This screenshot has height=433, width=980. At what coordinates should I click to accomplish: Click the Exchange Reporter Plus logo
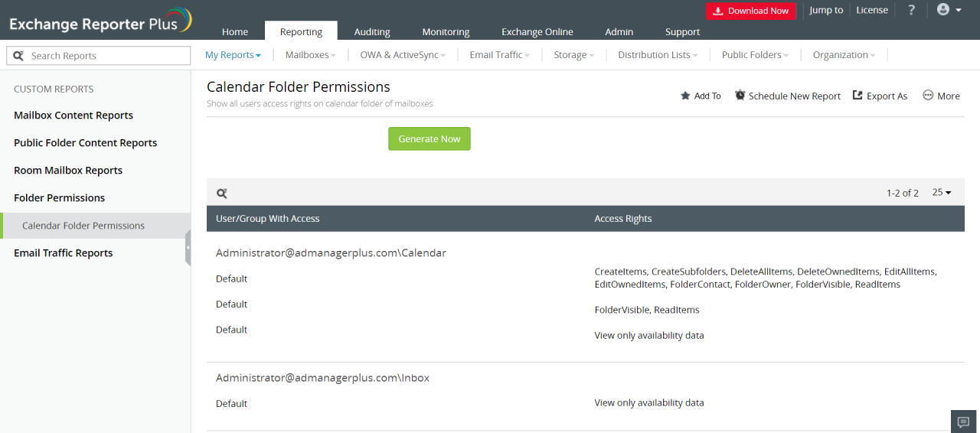[100, 21]
